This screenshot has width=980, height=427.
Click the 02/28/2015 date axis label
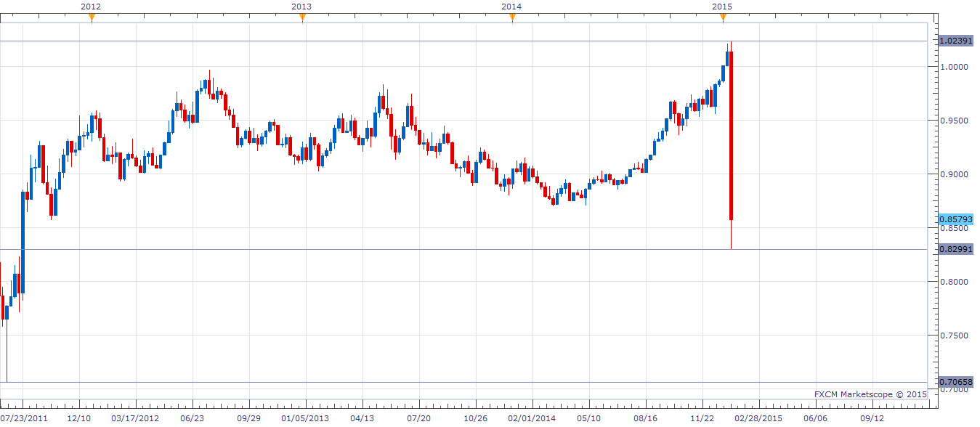[759, 418]
